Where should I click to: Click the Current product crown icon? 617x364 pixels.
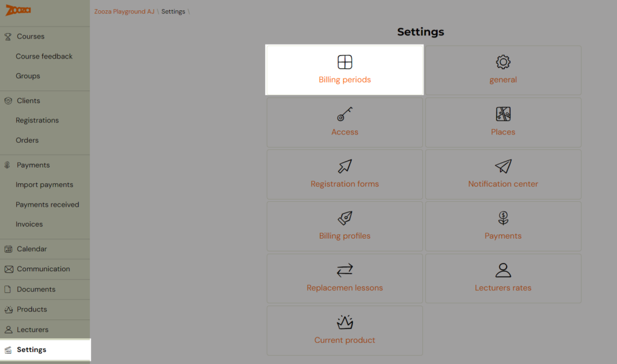point(345,322)
